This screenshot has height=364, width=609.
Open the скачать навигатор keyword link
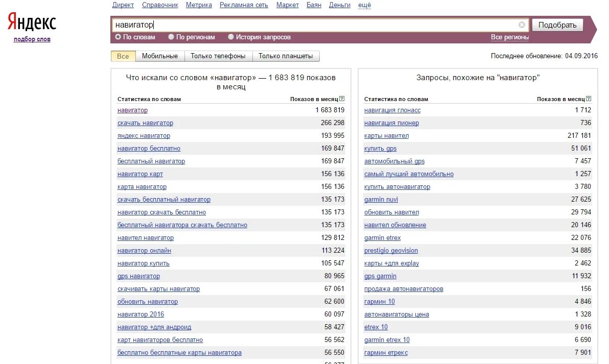[145, 123]
